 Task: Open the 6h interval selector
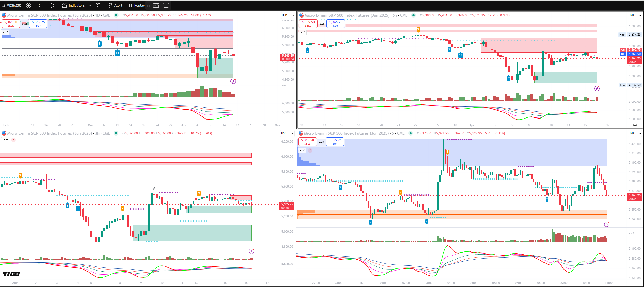click(40, 5)
